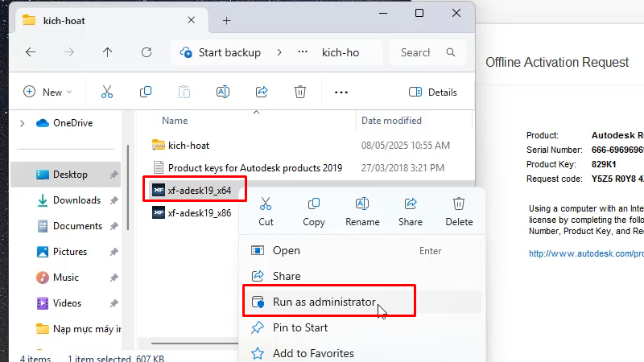
Task: Click Share icon in context menu top row
Action: (x=411, y=212)
